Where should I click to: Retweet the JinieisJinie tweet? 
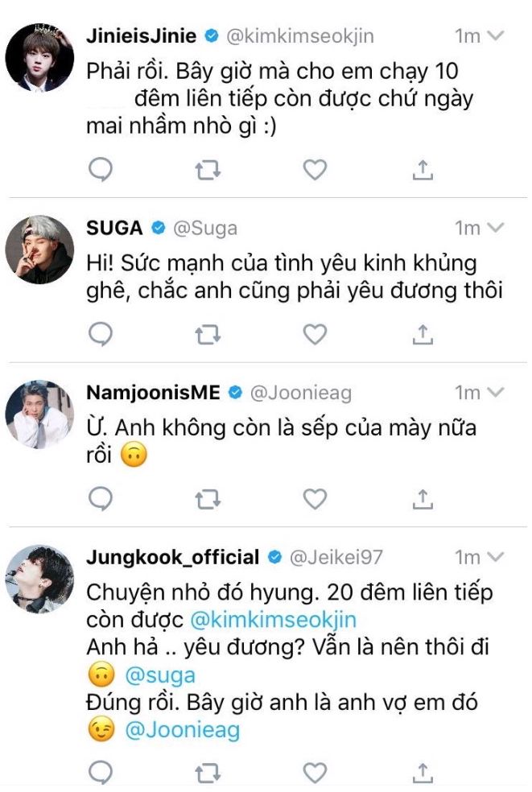(x=208, y=169)
